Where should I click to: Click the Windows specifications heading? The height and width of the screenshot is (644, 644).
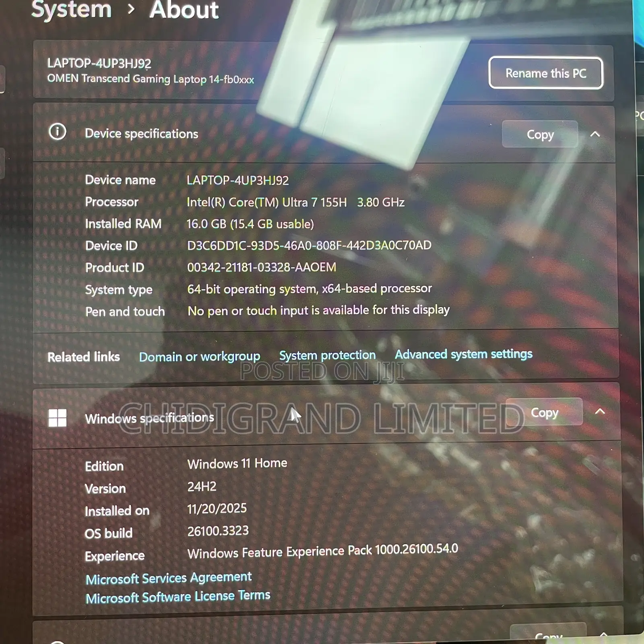click(x=149, y=418)
